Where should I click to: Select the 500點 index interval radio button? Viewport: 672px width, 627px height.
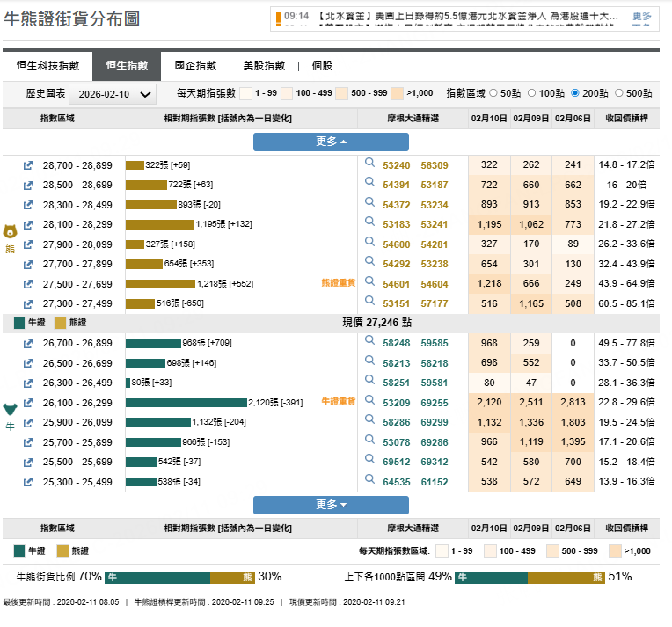click(x=619, y=93)
